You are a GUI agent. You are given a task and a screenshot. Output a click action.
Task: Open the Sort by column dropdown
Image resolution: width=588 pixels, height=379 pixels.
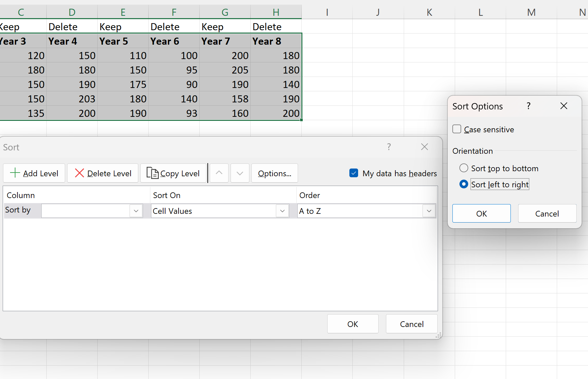(136, 211)
